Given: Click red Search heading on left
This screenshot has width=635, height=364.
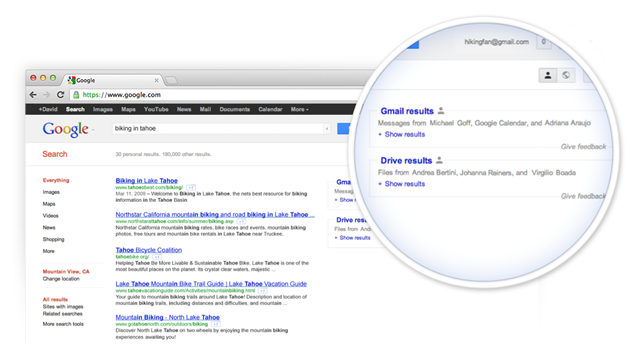Looking at the screenshot, I should tap(55, 154).
